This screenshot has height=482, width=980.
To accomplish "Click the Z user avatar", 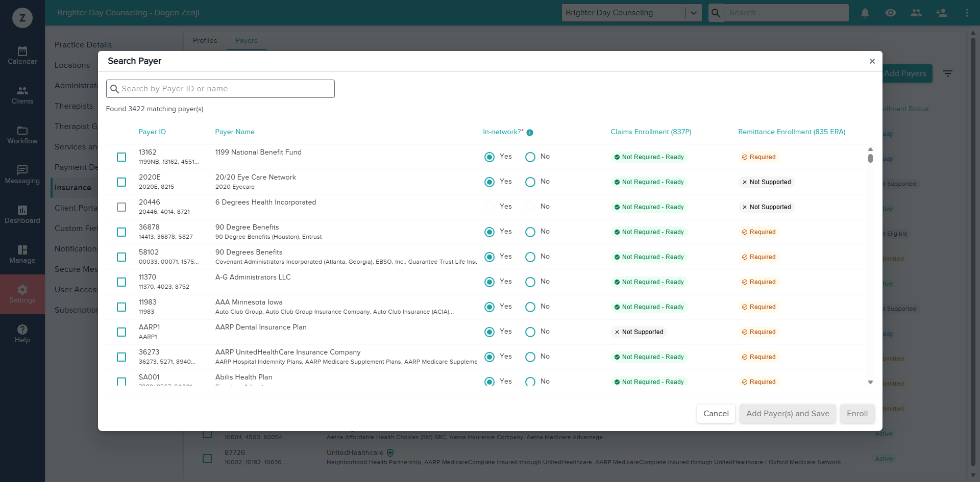I will pyautogui.click(x=22, y=18).
